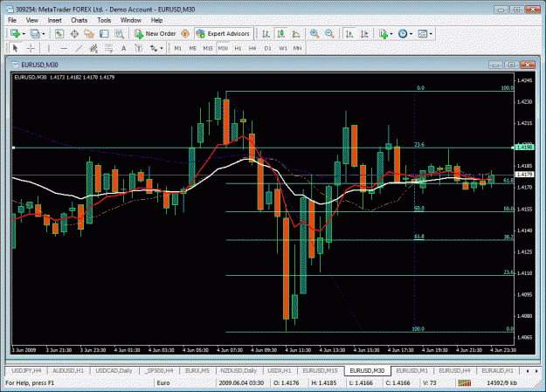Select the Horizontal Line drawing tool
Screen dimensions: 546x392
tap(64, 48)
